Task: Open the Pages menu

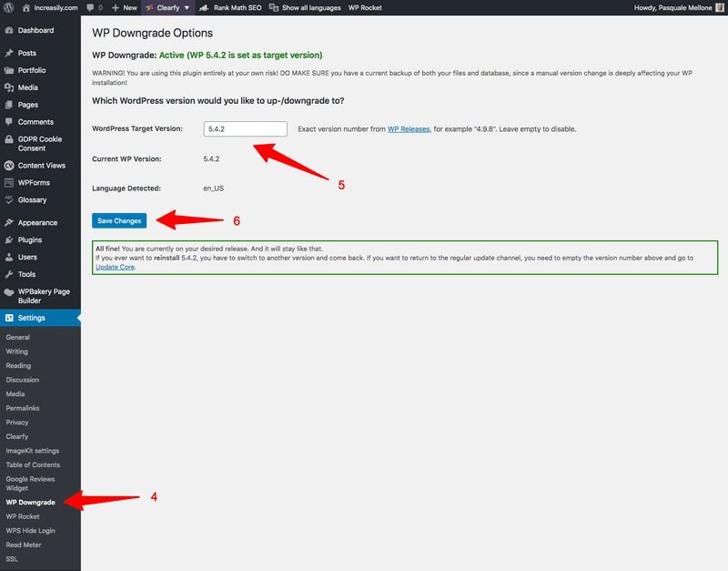Action: (x=28, y=105)
